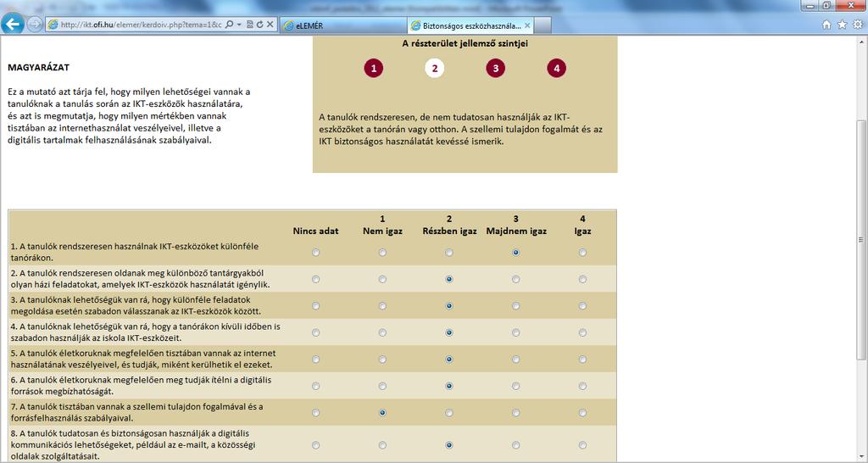This screenshot has width=868, height=463.
Task: Choose Nincs adat for question 8
Action: click(x=315, y=445)
